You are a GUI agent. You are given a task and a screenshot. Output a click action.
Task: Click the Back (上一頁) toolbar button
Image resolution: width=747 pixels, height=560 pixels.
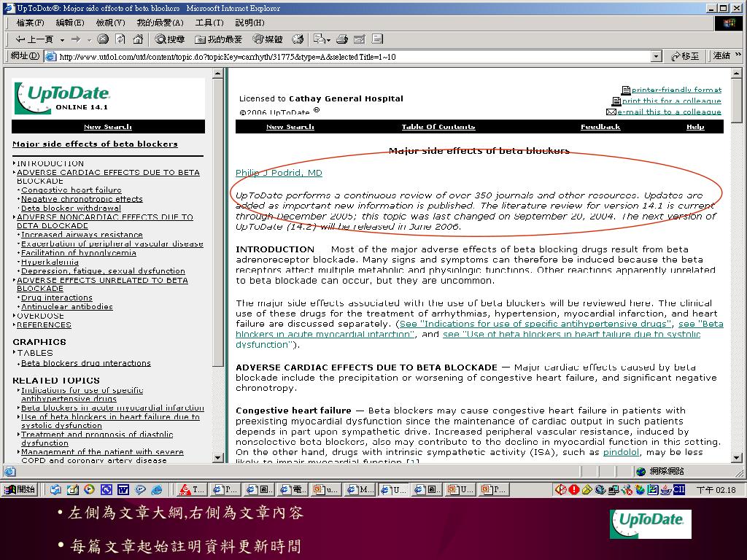coord(34,39)
